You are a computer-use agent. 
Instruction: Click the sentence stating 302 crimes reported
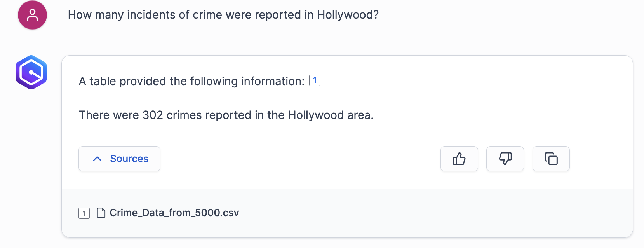226,115
